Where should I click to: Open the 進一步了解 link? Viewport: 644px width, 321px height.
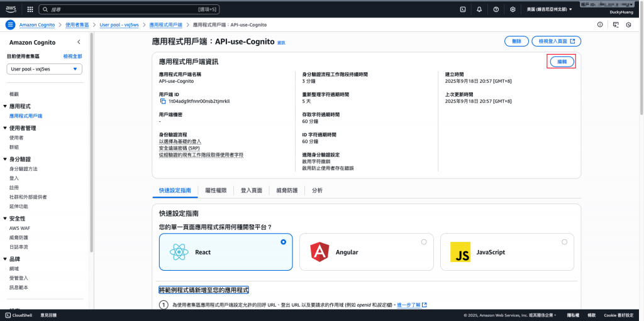pos(411,305)
